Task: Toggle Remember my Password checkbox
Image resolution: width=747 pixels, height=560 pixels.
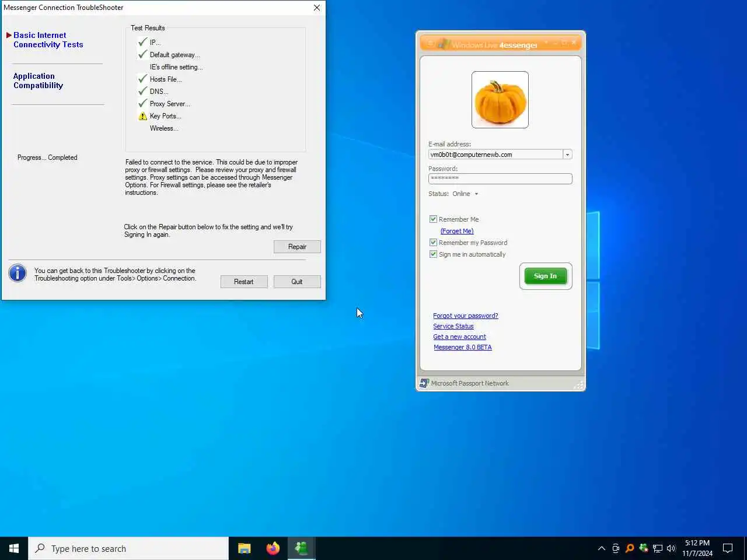Action: [x=433, y=243]
